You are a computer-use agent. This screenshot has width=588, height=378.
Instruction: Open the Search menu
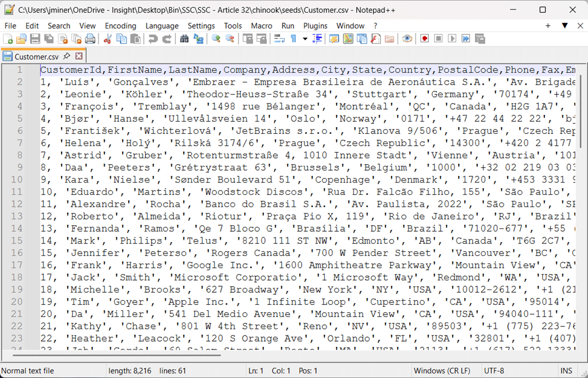(59, 26)
